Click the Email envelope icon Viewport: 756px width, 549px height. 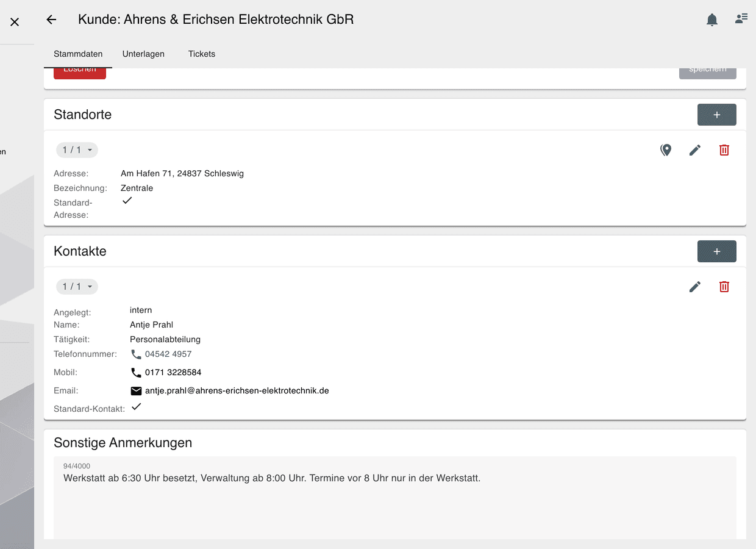point(136,391)
